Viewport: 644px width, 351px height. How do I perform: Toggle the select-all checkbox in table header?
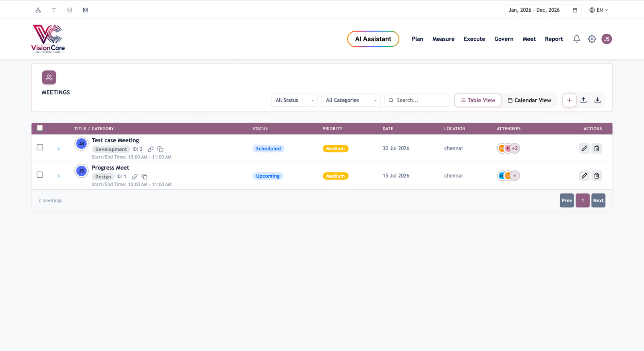pos(40,128)
